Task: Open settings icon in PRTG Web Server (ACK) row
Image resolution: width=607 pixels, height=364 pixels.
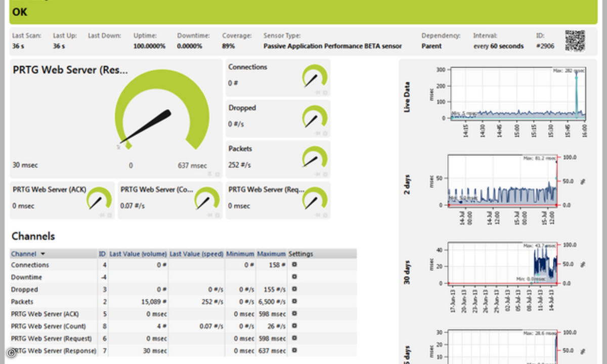Action: tap(294, 314)
